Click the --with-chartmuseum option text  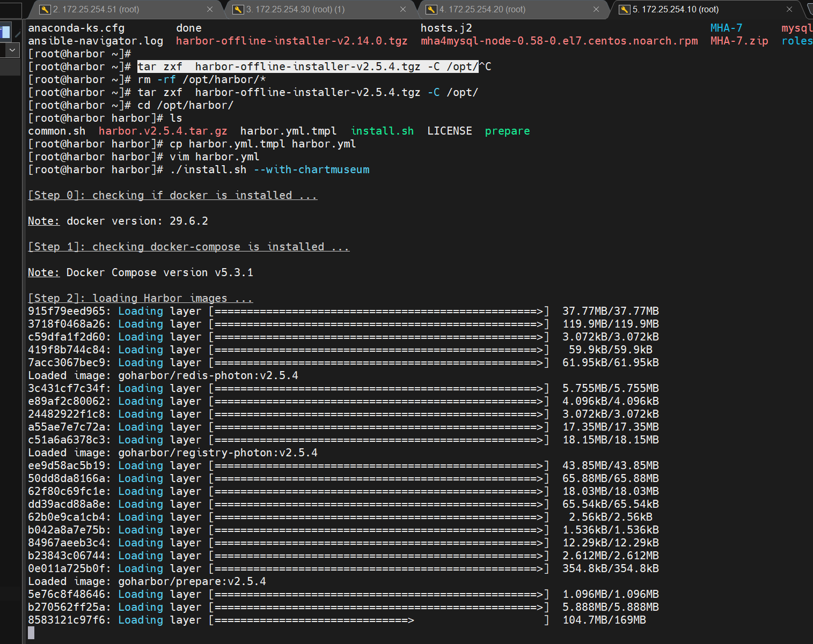pos(311,169)
